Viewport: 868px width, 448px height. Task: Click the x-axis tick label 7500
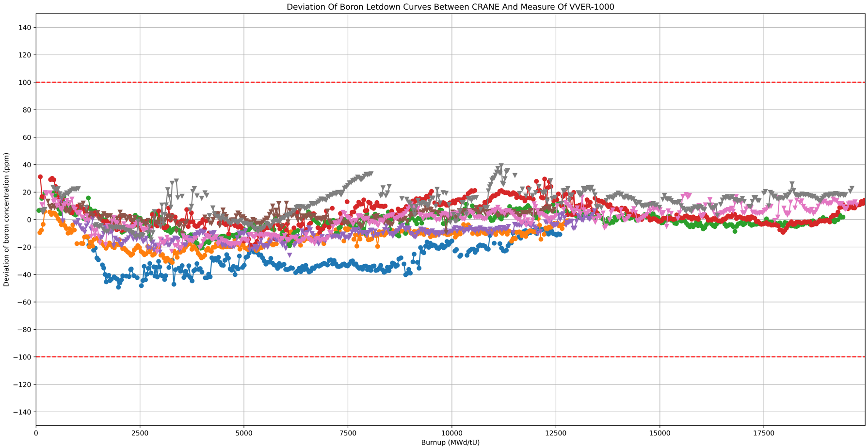(348, 433)
